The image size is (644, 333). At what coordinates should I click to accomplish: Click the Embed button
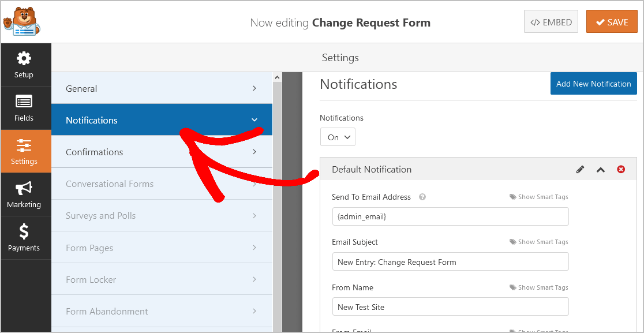(x=551, y=23)
